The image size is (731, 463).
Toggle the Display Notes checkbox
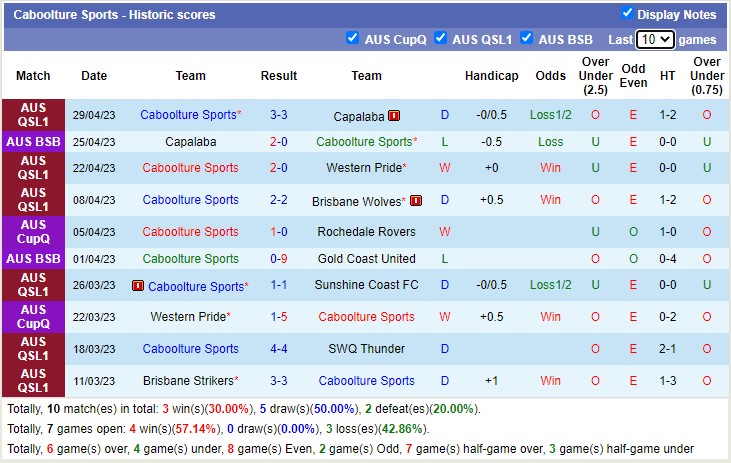click(627, 13)
